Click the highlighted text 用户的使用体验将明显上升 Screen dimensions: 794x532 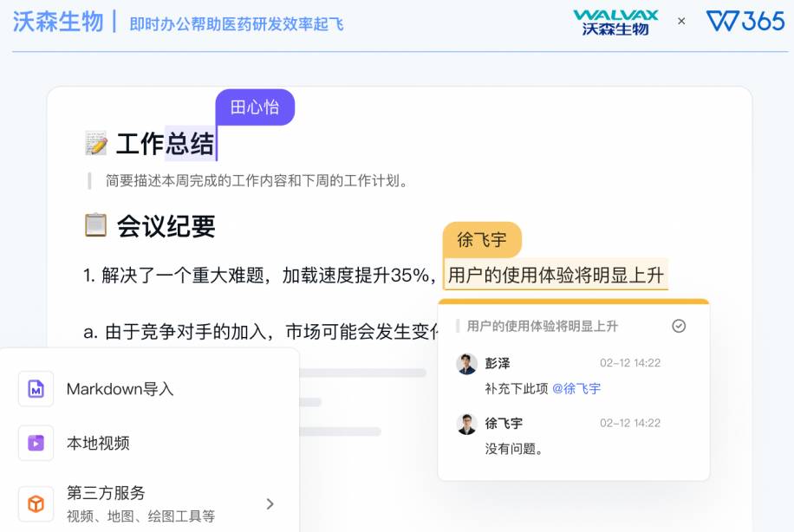tap(556, 275)
